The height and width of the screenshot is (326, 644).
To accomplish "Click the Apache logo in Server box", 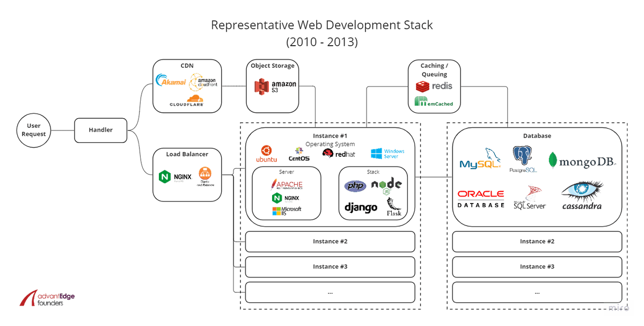I will (x=287, y=185).
